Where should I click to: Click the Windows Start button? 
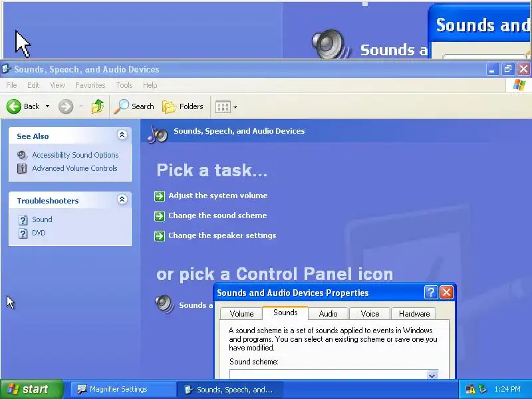(31, 389)
